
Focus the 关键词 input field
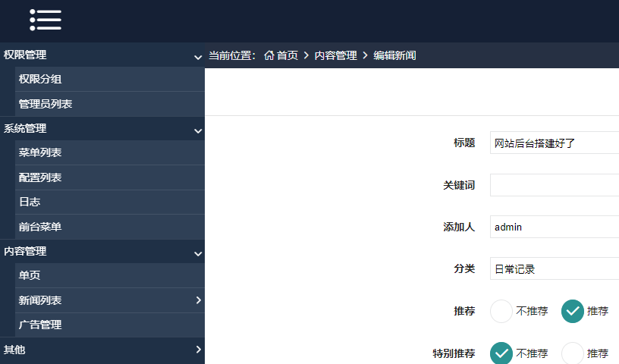(x=554, y=185)
